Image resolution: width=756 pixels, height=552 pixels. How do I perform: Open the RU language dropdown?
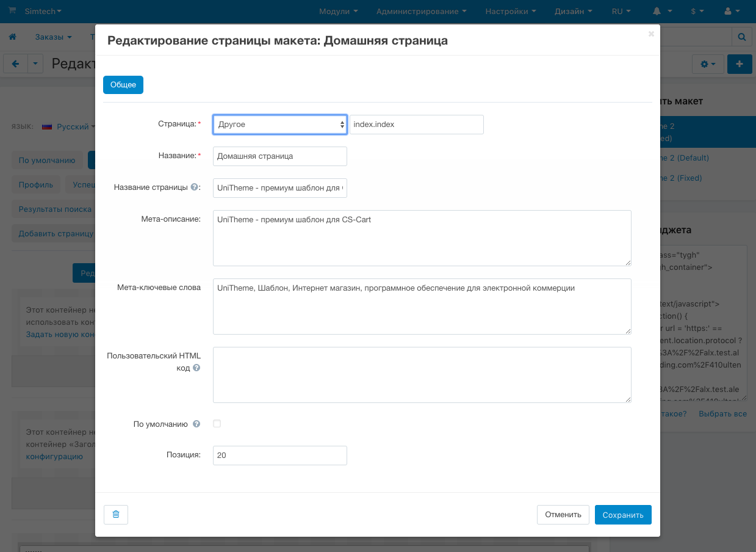point(621,12)
